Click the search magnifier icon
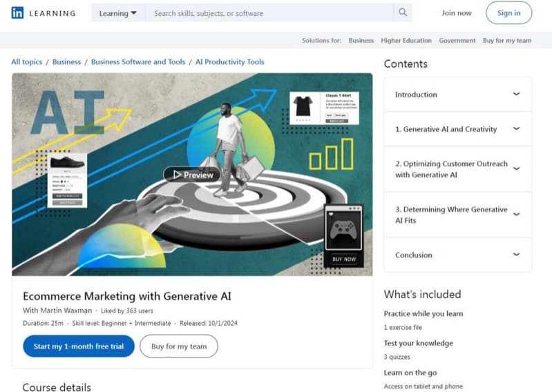 point(403,12)
